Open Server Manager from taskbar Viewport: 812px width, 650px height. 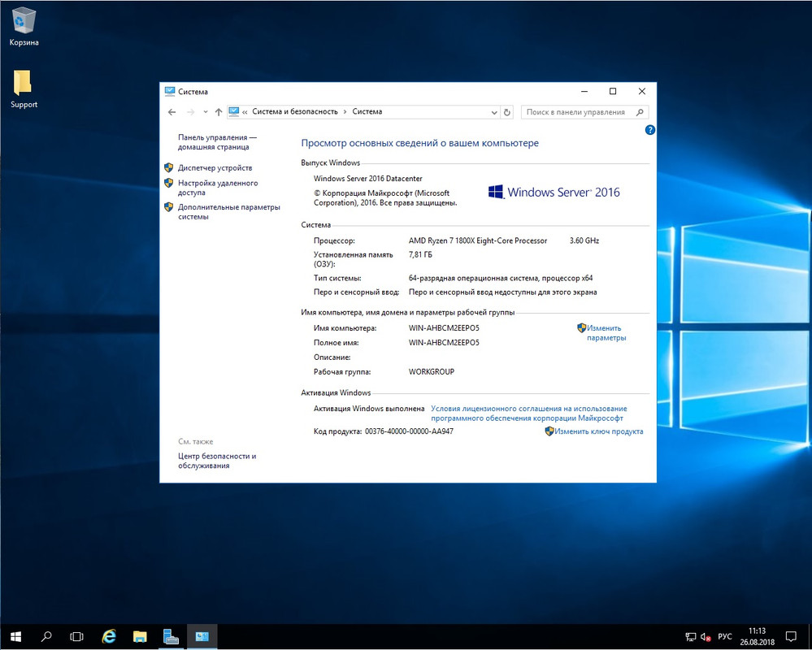pyautogui.click(x=171, y=636)
